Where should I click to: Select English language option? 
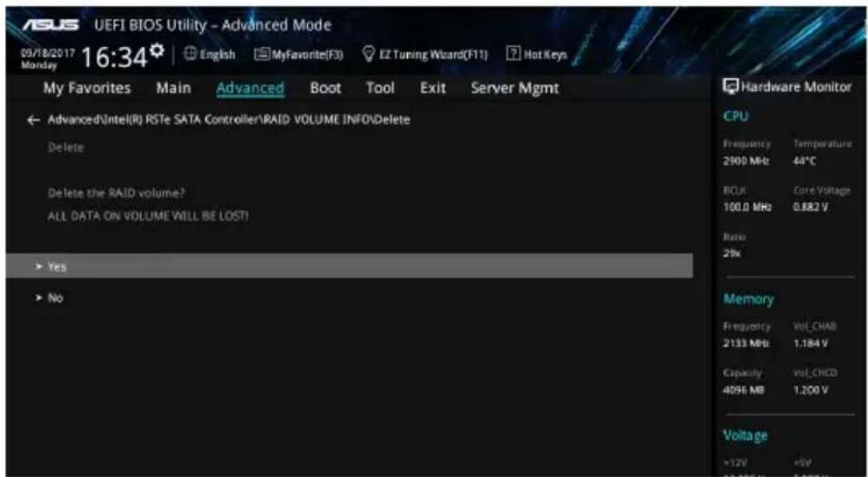[x=217, y=55]
